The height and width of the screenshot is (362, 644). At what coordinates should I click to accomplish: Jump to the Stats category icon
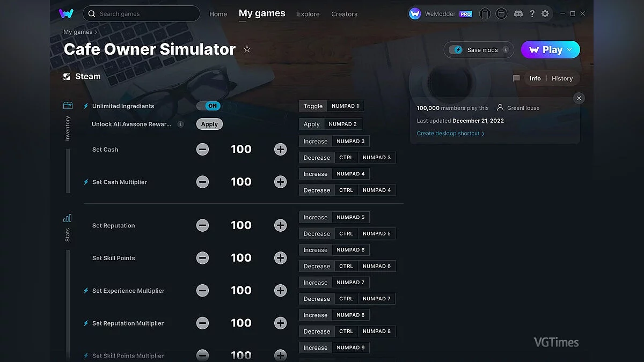coord(68,218)
